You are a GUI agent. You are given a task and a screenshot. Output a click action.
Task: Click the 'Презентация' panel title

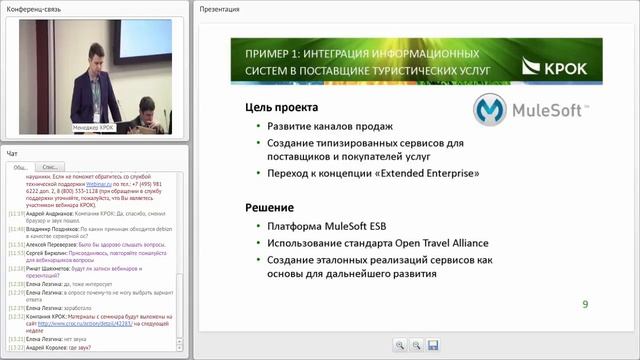pos(219,9)
